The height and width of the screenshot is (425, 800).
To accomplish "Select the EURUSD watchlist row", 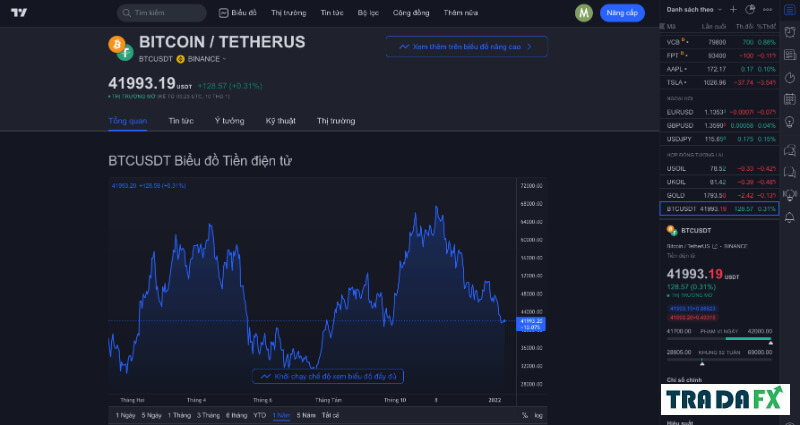I will [719, 112].
